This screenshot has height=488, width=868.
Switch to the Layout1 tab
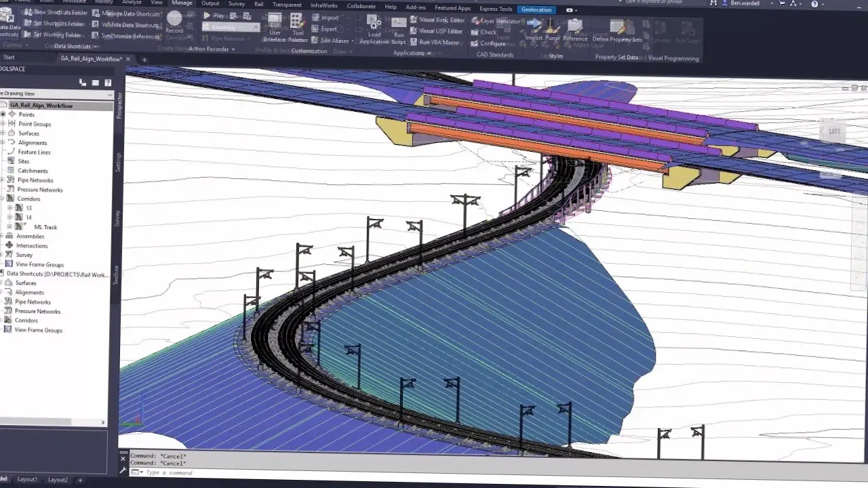pos(27,479)
